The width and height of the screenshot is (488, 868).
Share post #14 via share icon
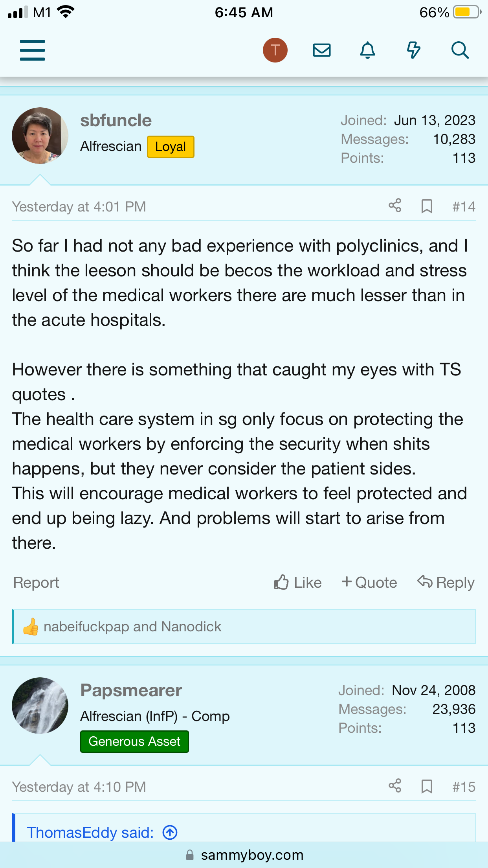[395, 206]
